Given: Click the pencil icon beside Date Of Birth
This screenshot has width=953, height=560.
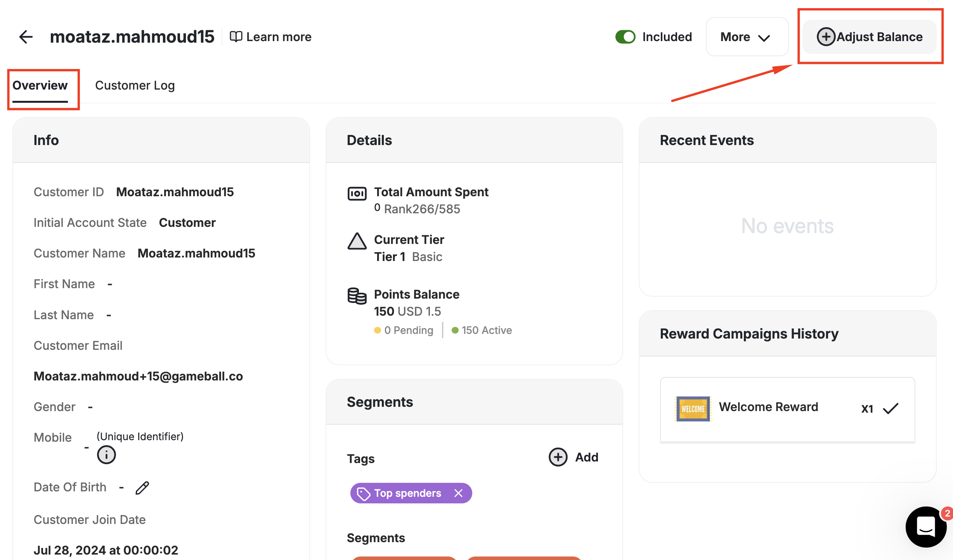Looking at the screenshot, I should pos(142,487).
